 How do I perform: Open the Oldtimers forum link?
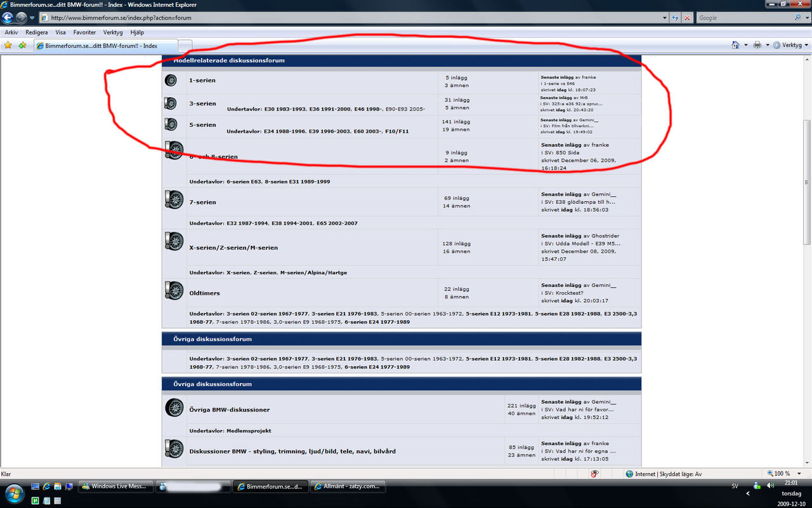click(204, 293)
